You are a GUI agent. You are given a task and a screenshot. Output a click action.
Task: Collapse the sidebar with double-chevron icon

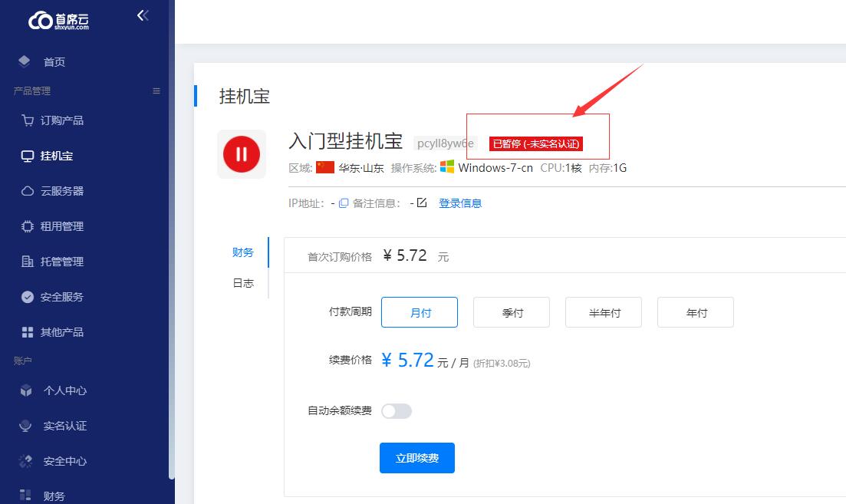click(x=143, y=15)
